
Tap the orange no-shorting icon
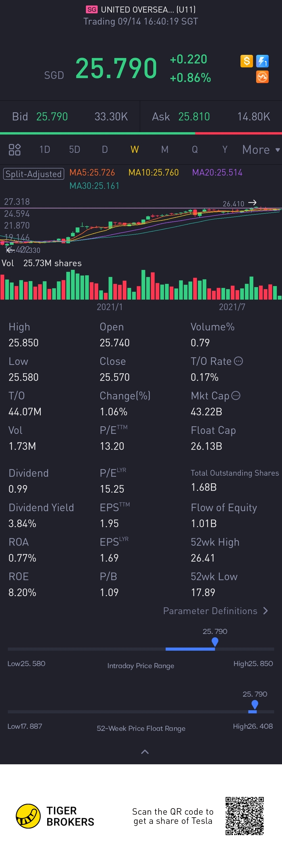point(262,77)
